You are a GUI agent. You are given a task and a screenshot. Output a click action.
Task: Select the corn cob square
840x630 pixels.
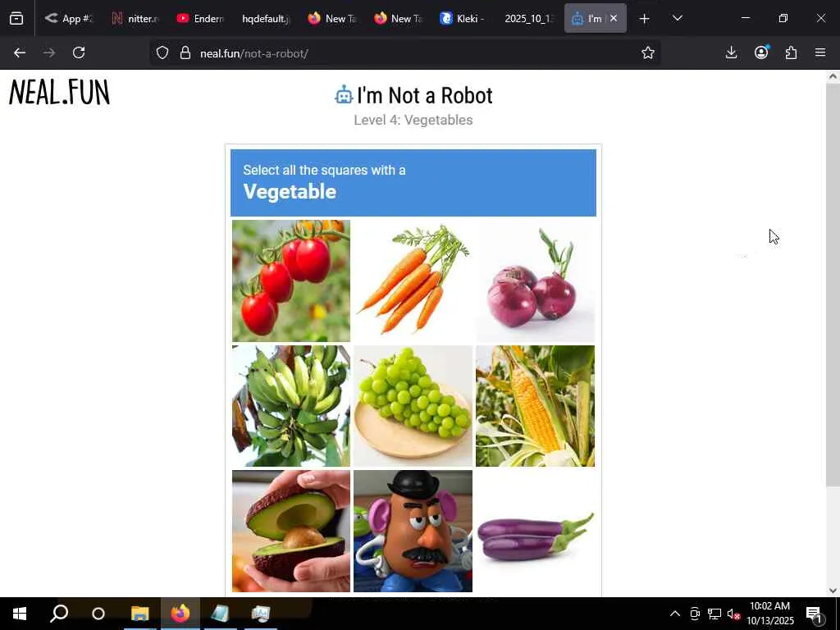click(x=535, y=406)
